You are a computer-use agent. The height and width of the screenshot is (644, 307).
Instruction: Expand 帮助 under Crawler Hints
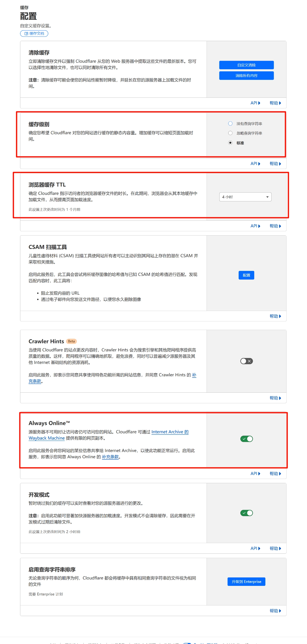click(275, 398)
